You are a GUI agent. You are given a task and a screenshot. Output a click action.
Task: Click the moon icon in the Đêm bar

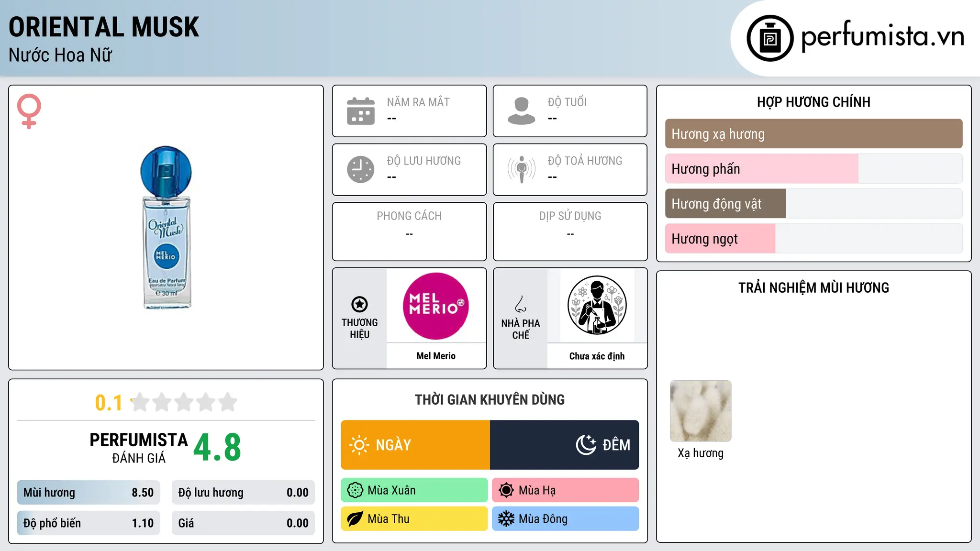[x=586, y=445]
